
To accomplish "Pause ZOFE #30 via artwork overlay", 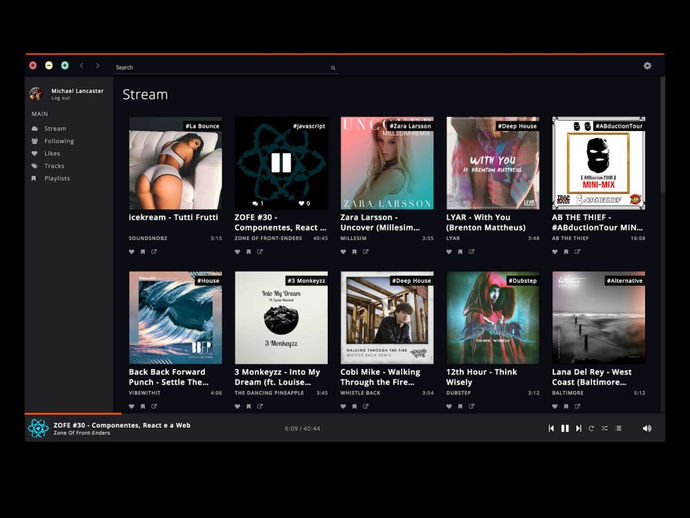I will point(281,163).
